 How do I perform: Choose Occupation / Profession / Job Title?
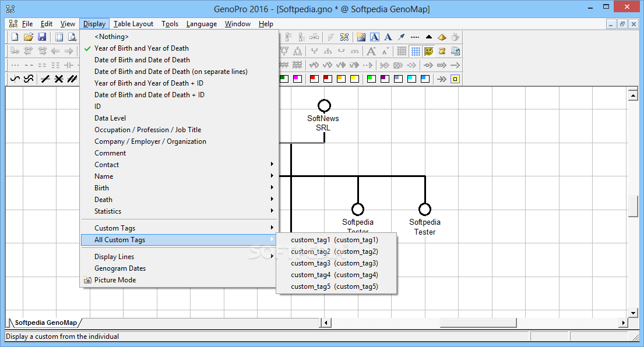pos(180,130)
